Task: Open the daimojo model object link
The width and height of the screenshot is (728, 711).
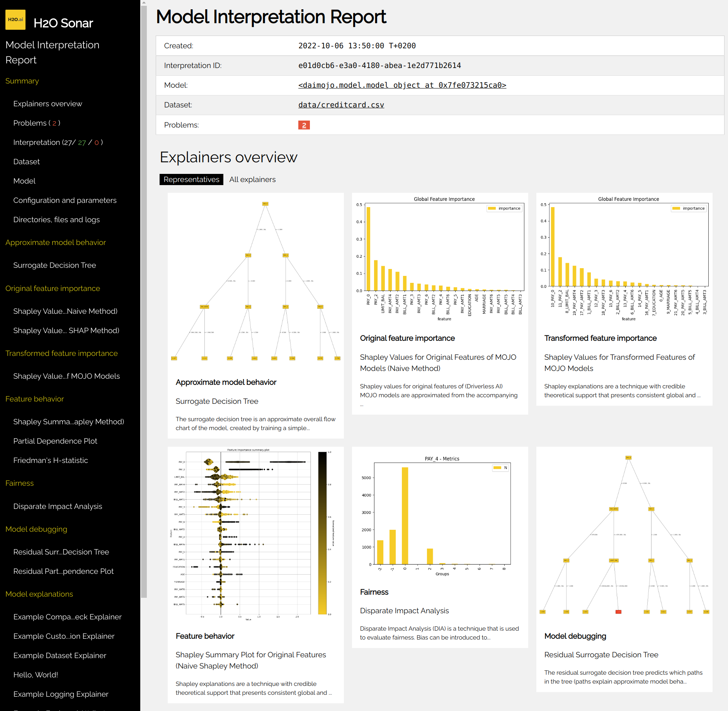Action: (x=402, y=85)
